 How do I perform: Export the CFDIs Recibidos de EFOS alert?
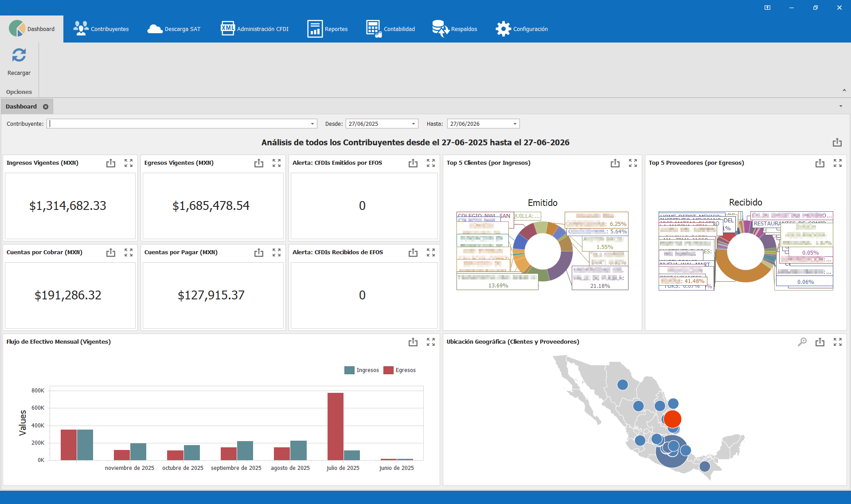point(413,252)
